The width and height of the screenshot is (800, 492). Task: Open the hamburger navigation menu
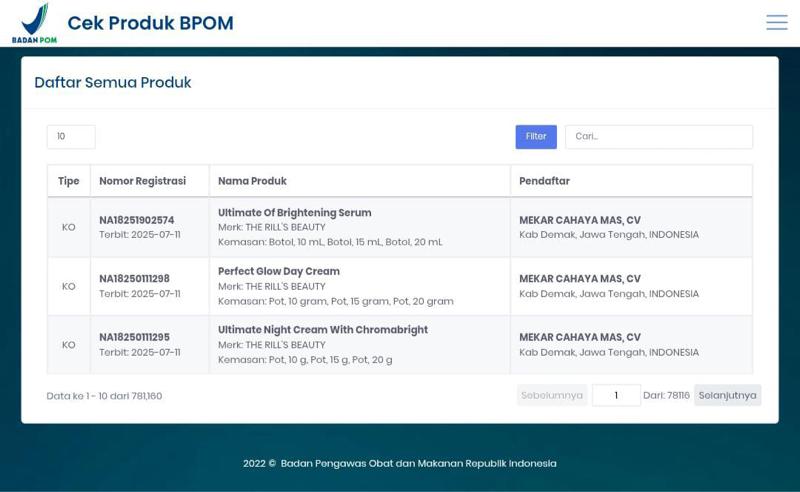[x=776, y=22]
